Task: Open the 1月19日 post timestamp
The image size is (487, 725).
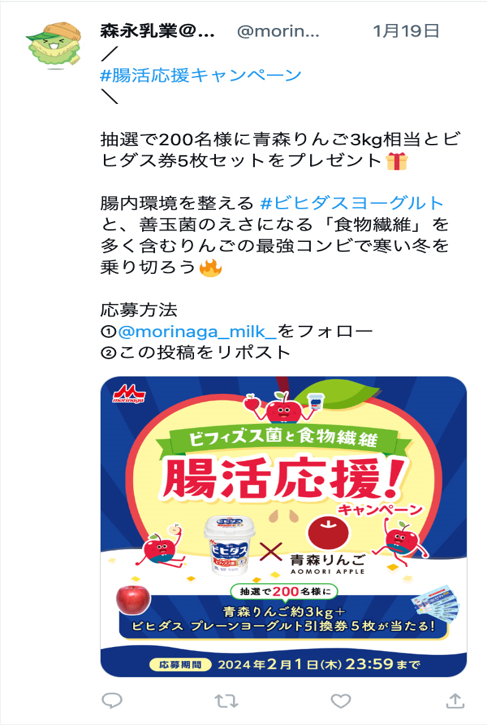Action: [x=406, y=31]
